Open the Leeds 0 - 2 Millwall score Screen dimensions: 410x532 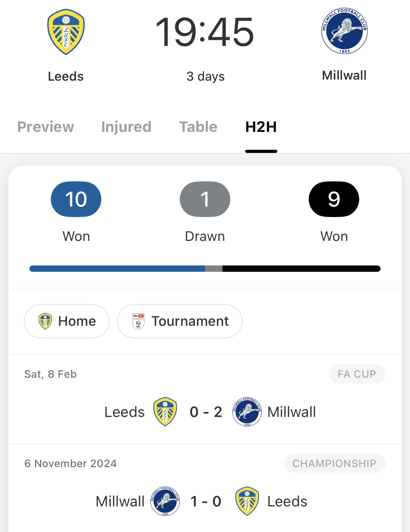[206, 412]
